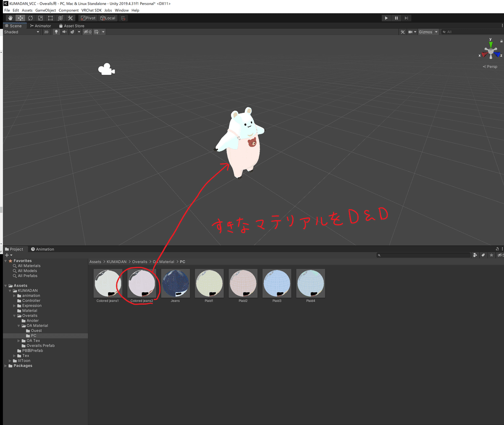Select the Rect Transform tool
504x425 pixels.
50,18
